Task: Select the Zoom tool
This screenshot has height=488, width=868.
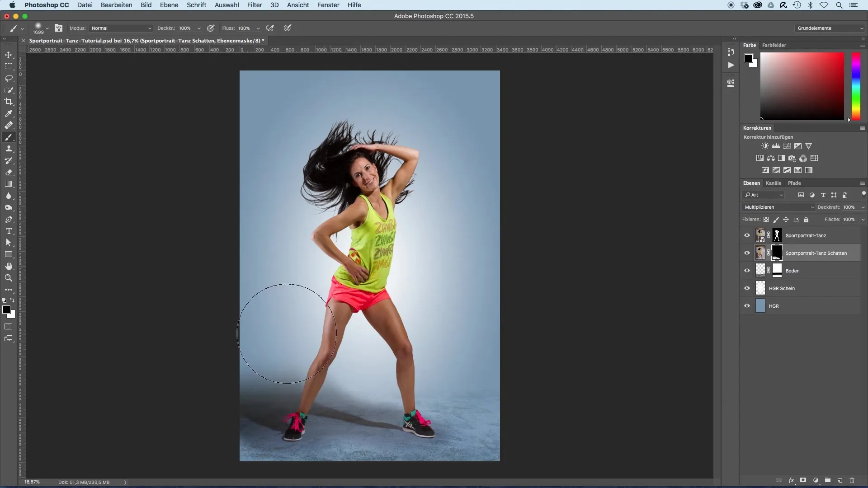Action: [9, 278]
